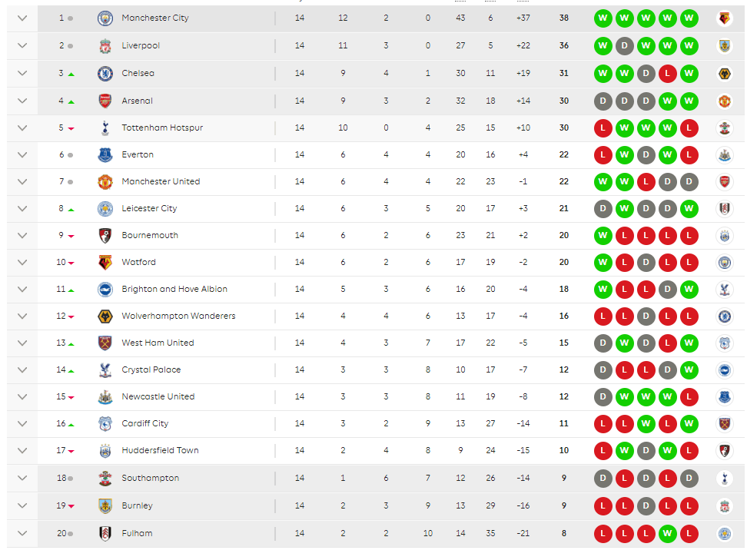
Task: Open Arsenal's next opponent Manchester United badge
Action: (725, 101)
